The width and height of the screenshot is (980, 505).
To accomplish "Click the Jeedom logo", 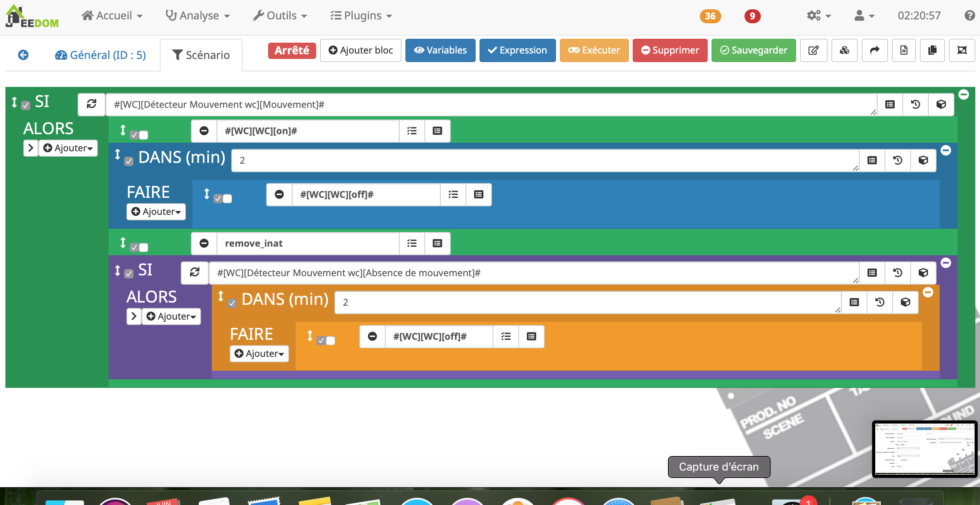I will (x=32, y=16).
